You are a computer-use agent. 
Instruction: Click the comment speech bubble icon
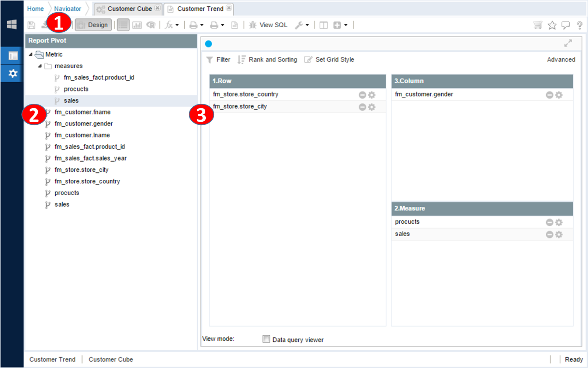click(566, 25)
